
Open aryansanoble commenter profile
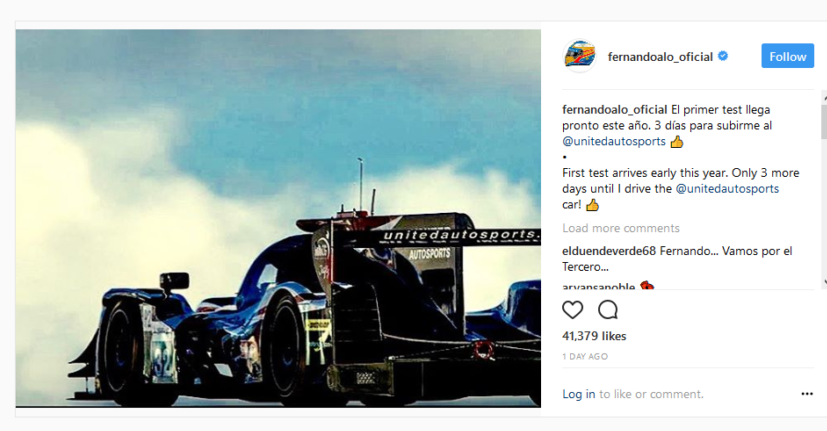599,286
